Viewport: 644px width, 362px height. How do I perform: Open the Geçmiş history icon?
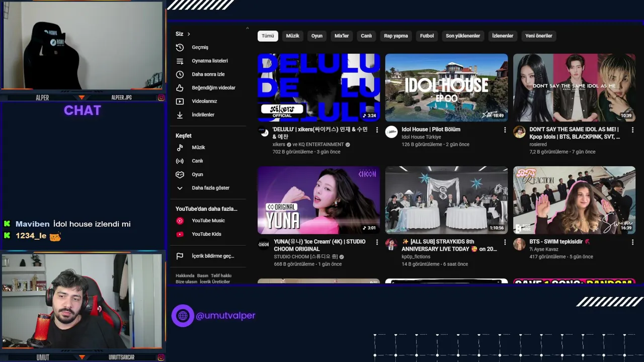point(180,47)
